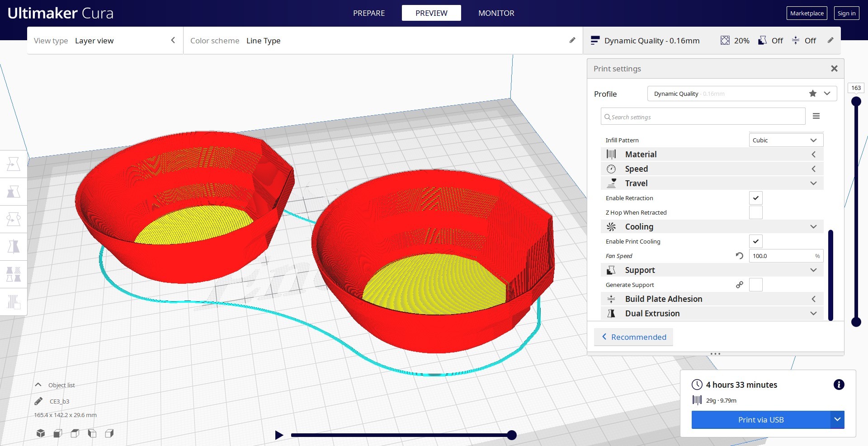Click the infill 20% icon

(x=725, y=40)
